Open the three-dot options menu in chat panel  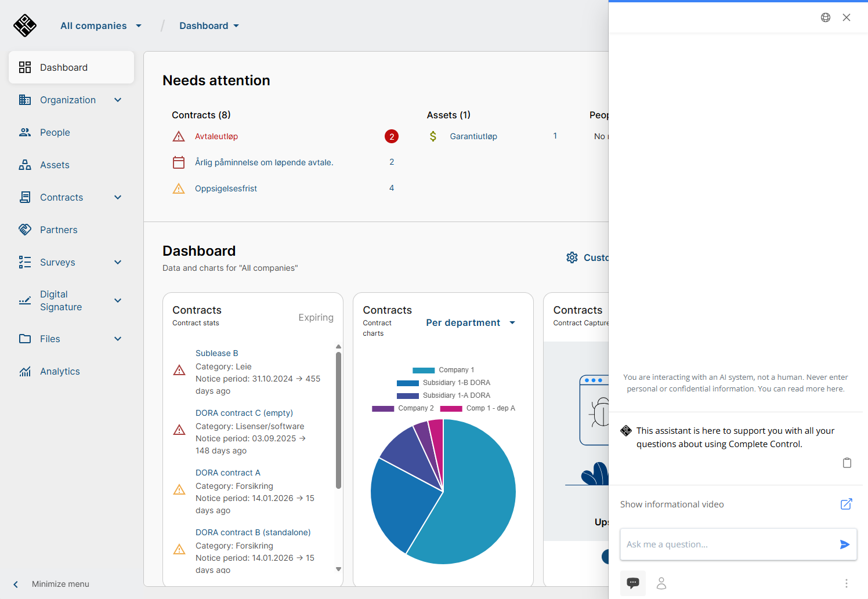[846, 583]
